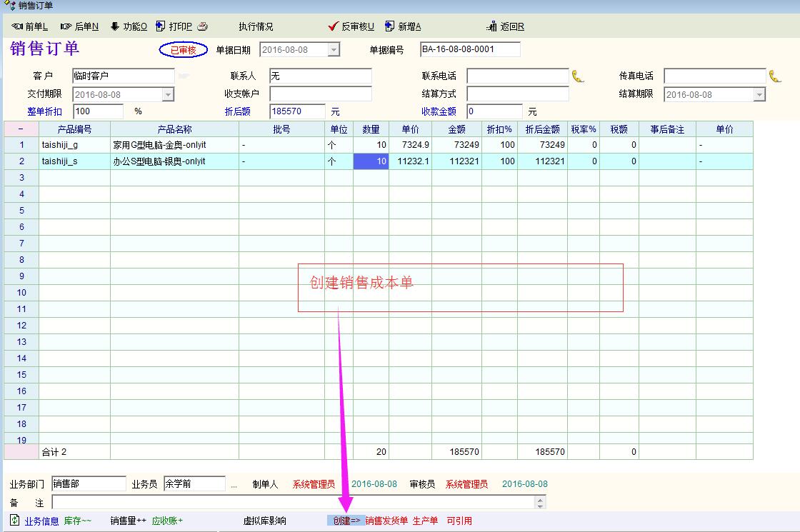Click 新增A to add a new order
Screen dimensions: 800x532
pos(404,26)
